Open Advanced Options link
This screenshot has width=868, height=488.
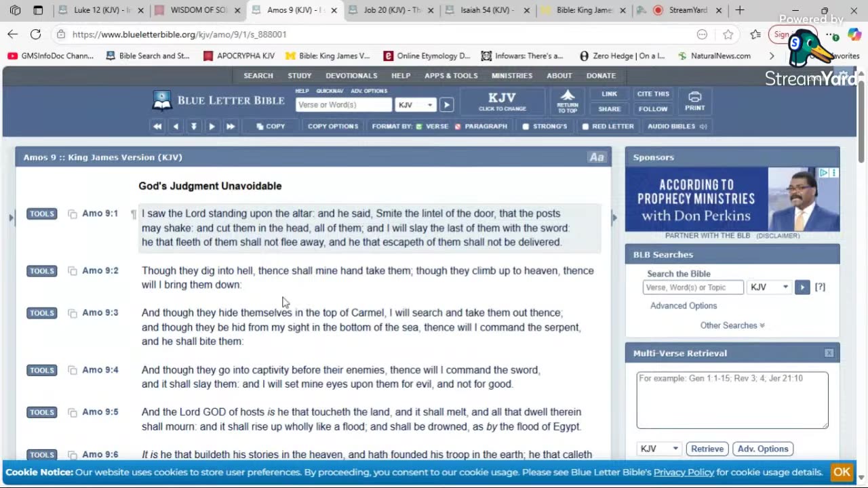[x=684, y=306]
